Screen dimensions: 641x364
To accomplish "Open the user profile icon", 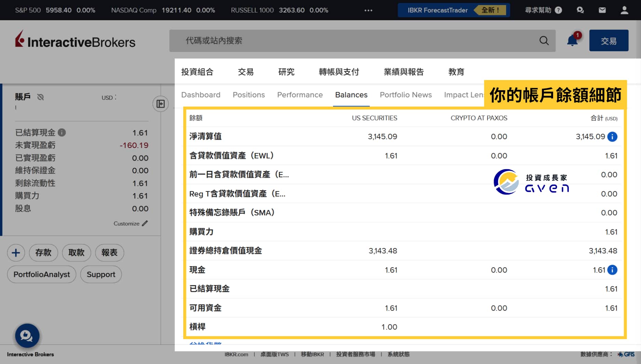I will pyautogui.click(x=624, y=10).
